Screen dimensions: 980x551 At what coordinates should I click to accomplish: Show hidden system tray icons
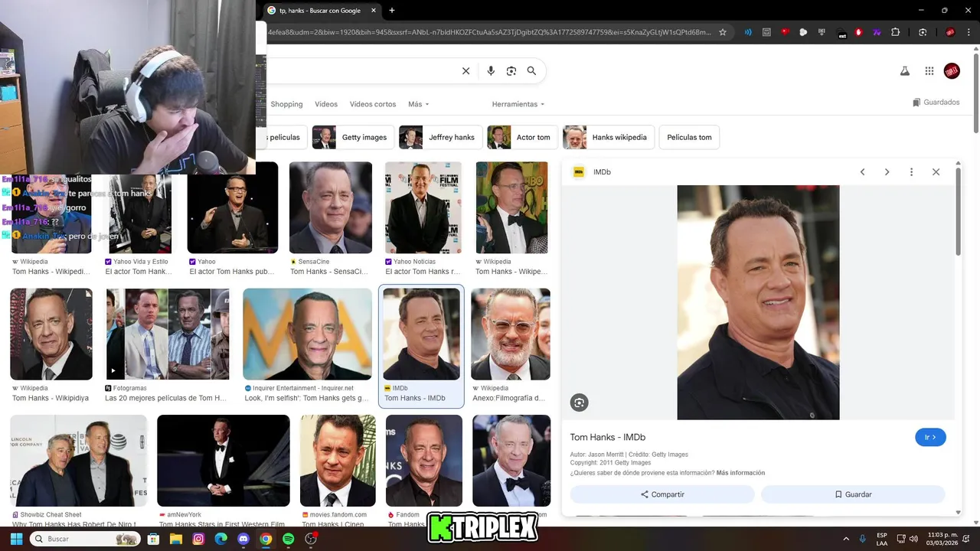pyautogui.click(x=846, y=539)
